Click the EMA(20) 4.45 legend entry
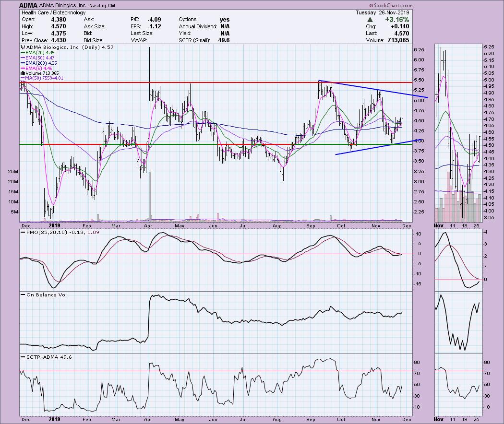Viewport: 504px width, 424px height. 37,52
